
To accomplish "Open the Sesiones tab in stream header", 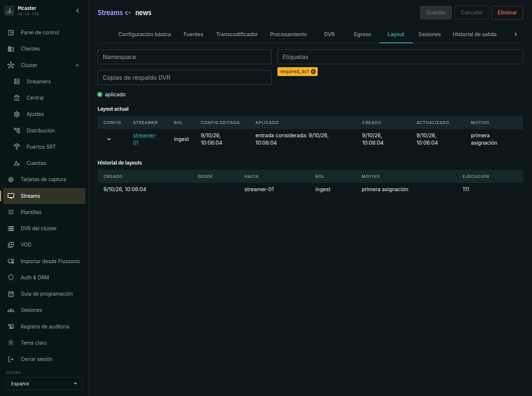I will [x=430, y=34].
